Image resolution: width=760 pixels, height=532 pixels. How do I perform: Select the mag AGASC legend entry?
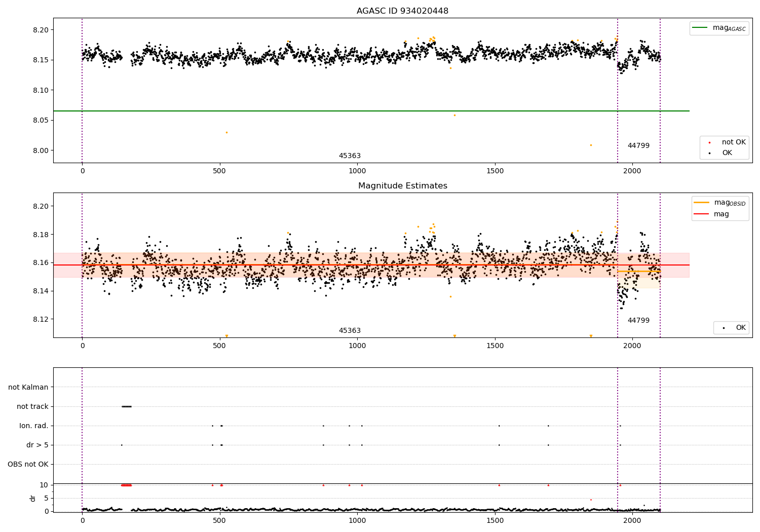point(719,28)
